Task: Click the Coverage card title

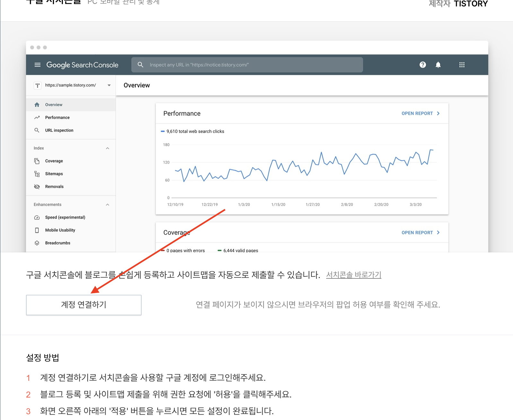Action: click(x=177, y=232)
